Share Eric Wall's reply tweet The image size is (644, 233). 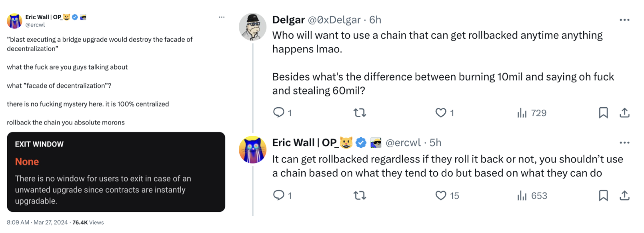point(624,195)
